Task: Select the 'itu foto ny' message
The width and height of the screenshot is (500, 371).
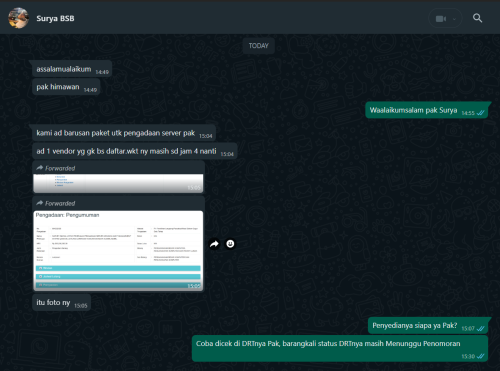Action: click(62, 303)
